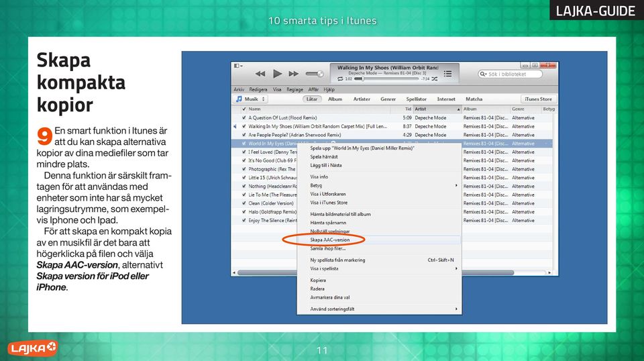The width and height of the screenshot is (644, 361).
Task: Switch to the Internet tab
Action: click(x=446, y=99)
